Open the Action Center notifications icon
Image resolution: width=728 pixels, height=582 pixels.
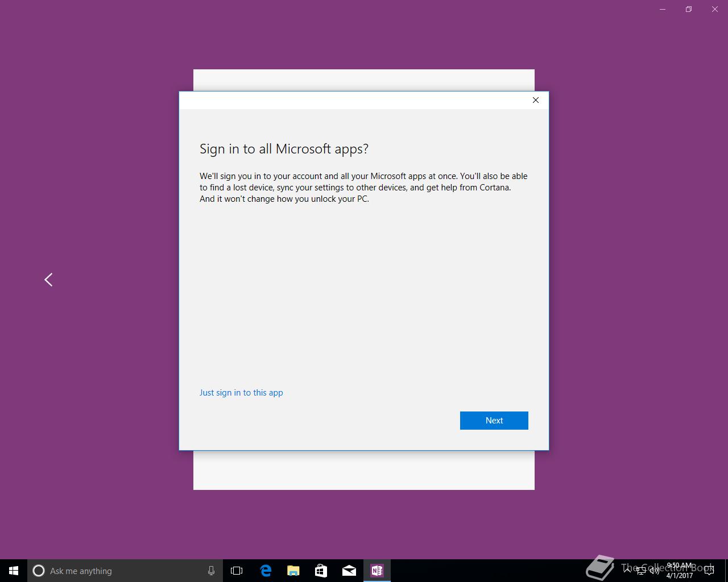pos(709,571)
